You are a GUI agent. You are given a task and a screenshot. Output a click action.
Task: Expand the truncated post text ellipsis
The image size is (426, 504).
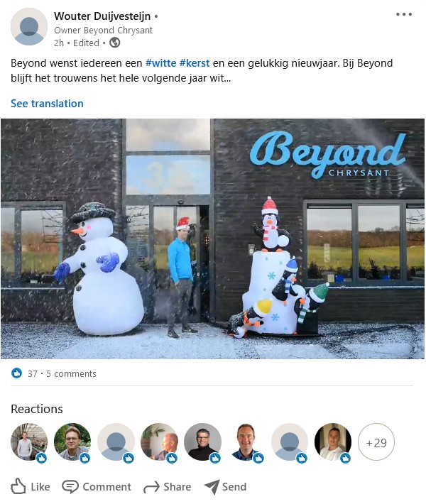[x=228, y=78]
